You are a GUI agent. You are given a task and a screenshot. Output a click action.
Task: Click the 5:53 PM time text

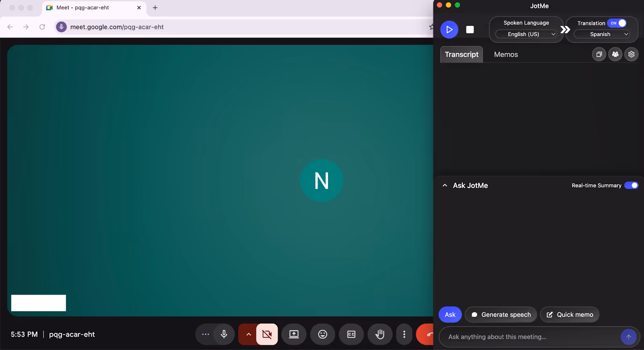[x=24, y=334]
